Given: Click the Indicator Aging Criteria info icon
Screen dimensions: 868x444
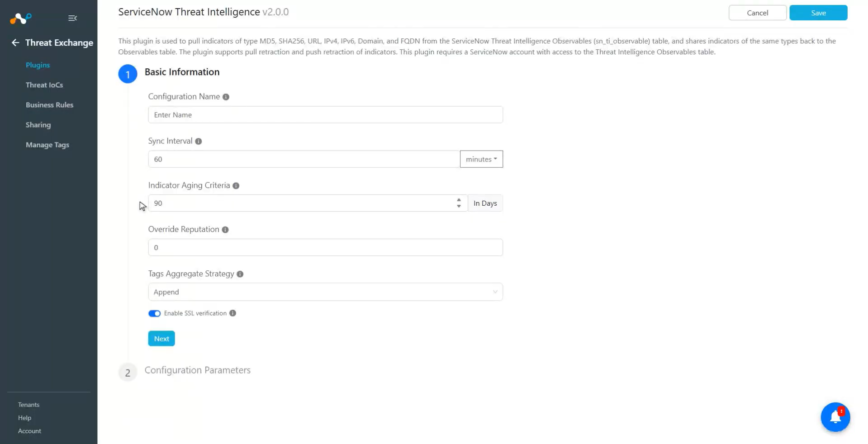Looking at the screenshot, I should click(236, 185).
